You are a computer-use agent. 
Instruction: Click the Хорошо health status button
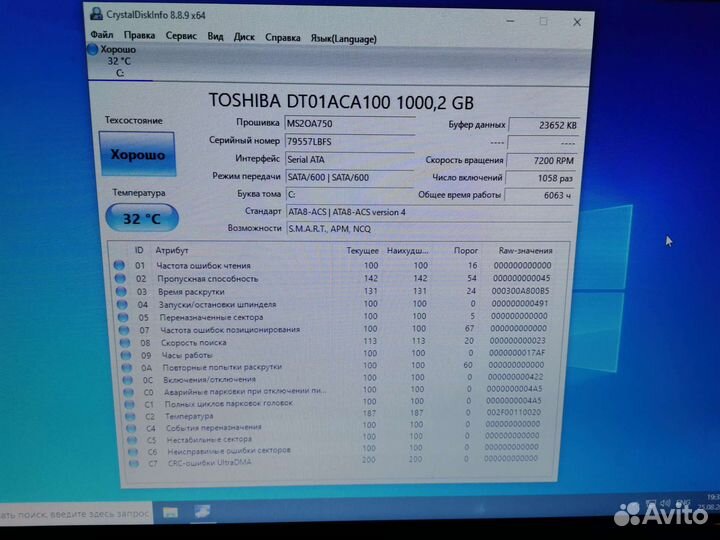(x=137, y=154)
